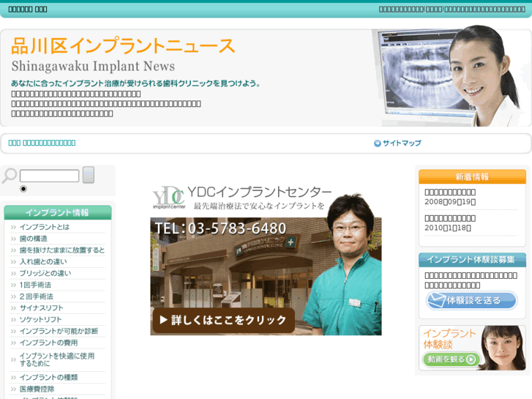Open 2回手術法 link

tap(37, 297)
